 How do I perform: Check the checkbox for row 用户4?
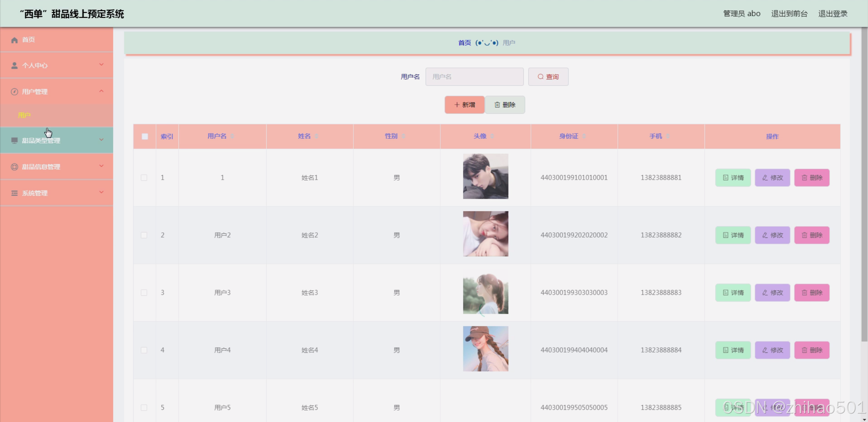tap(144, 350)
